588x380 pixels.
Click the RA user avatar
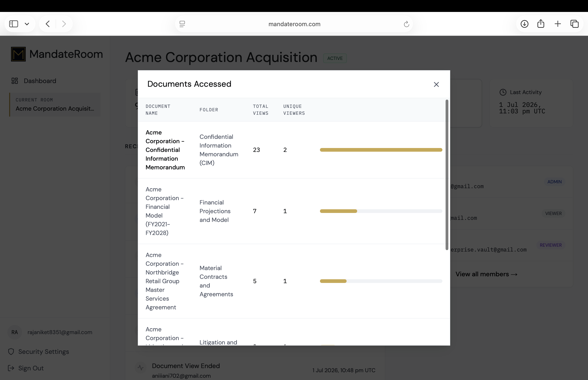point(14,332)
